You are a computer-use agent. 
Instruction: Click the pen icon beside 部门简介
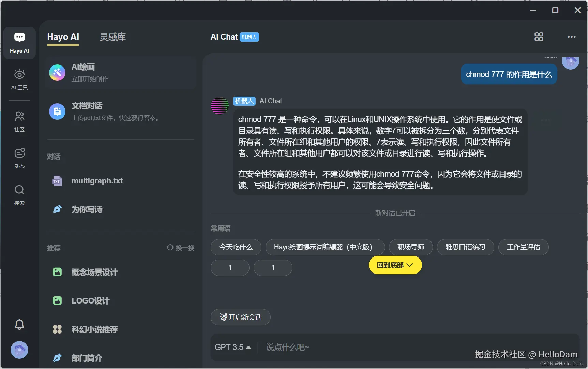click(x=57, y=358)
